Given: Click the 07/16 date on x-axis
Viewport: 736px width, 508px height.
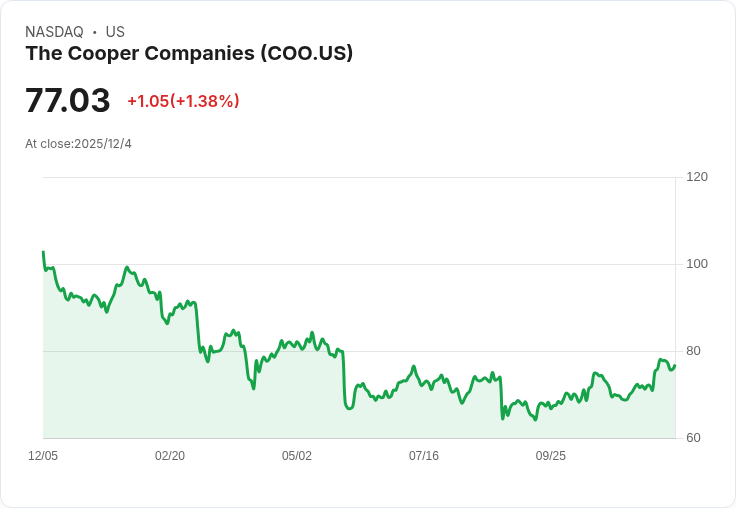Looking at the screenshot, I should coord(424,456).
